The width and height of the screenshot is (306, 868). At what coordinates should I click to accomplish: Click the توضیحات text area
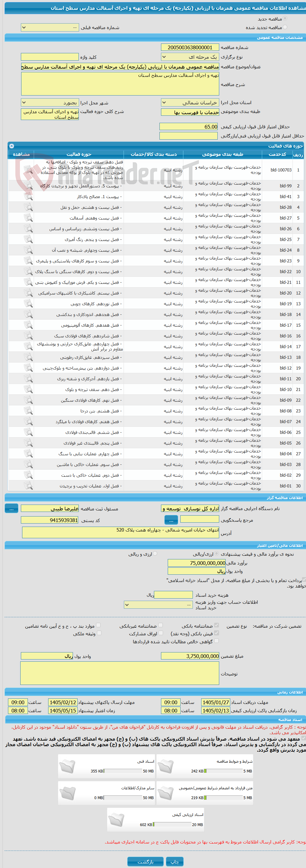click(120, 673)
